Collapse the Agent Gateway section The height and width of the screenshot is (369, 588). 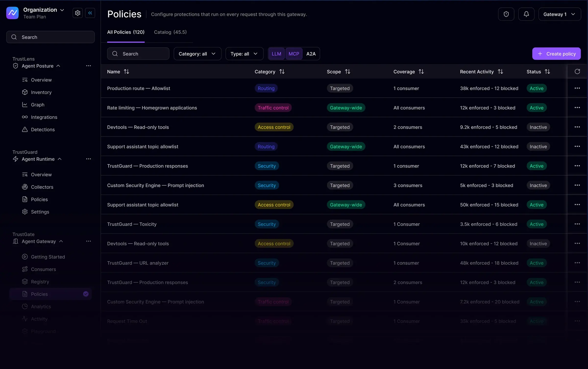pyautogui.click(x=61, y=241)
